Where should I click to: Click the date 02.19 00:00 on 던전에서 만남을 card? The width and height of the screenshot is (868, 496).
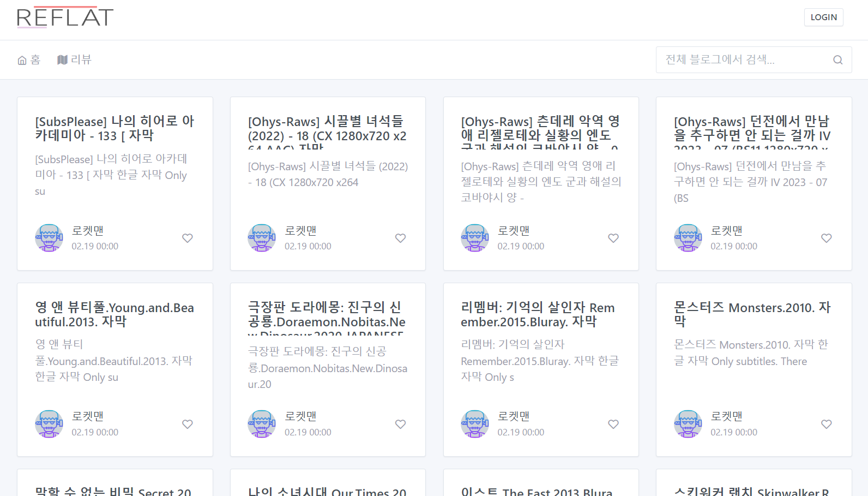click(734, 246)
